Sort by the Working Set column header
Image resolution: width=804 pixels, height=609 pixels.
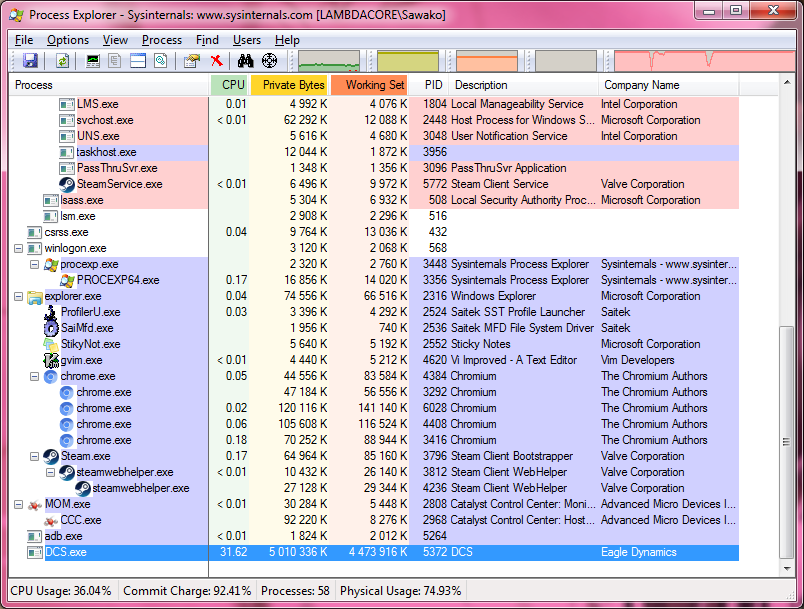click(x=371, y=85)
